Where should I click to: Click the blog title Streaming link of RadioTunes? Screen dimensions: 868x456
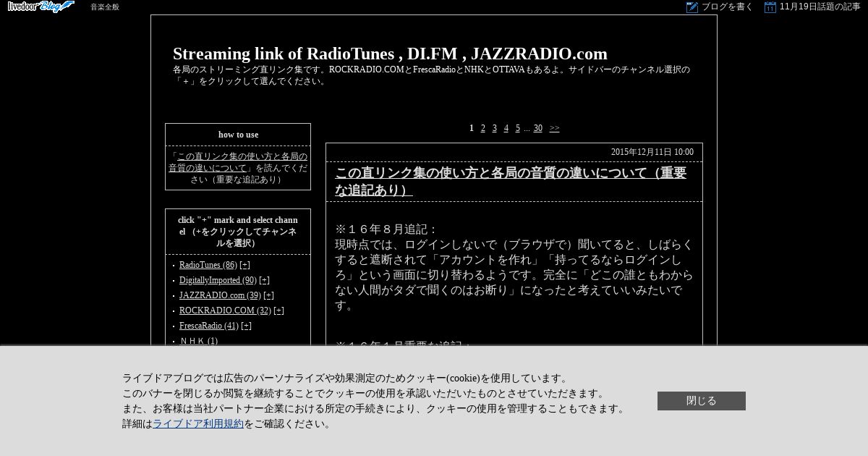click(x=390, y=54)
